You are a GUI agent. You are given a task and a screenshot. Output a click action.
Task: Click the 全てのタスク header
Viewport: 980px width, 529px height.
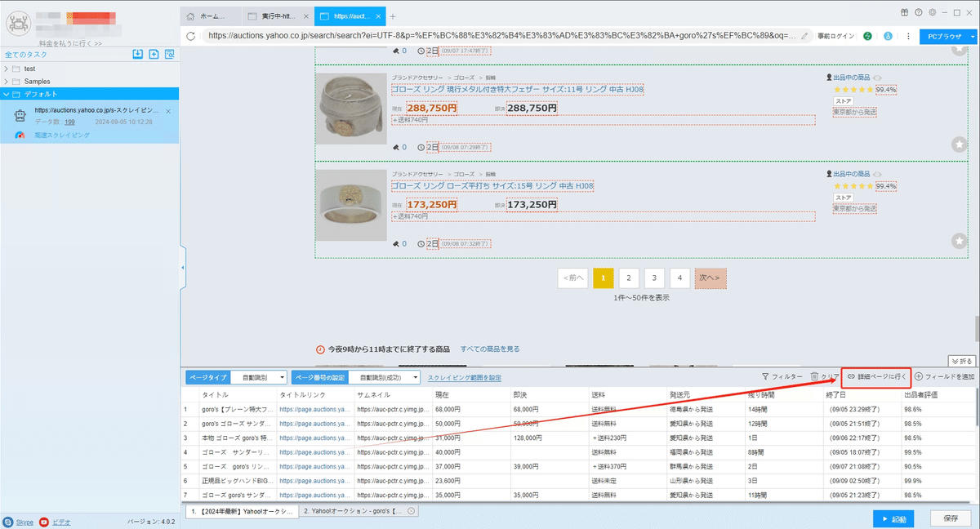(26, 54)
